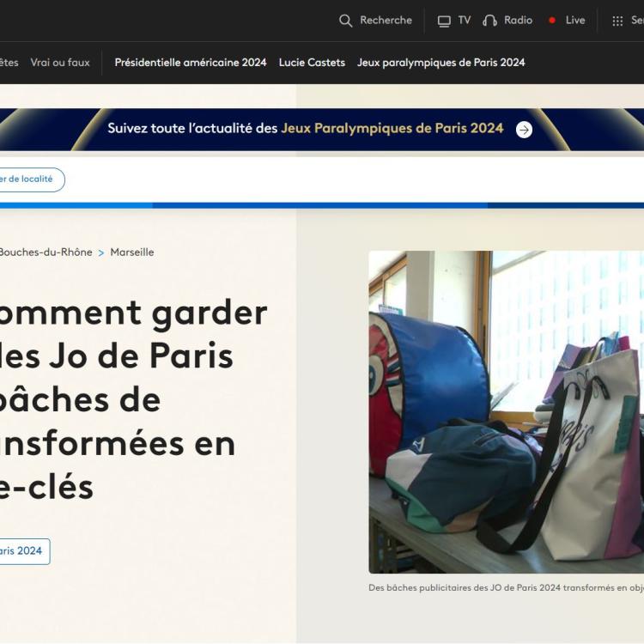Image resolution: width=644 pixels, height=644 pixels.
Task: Open Bouches-du-Rhône breadcrumb
Action: [46, 252]
